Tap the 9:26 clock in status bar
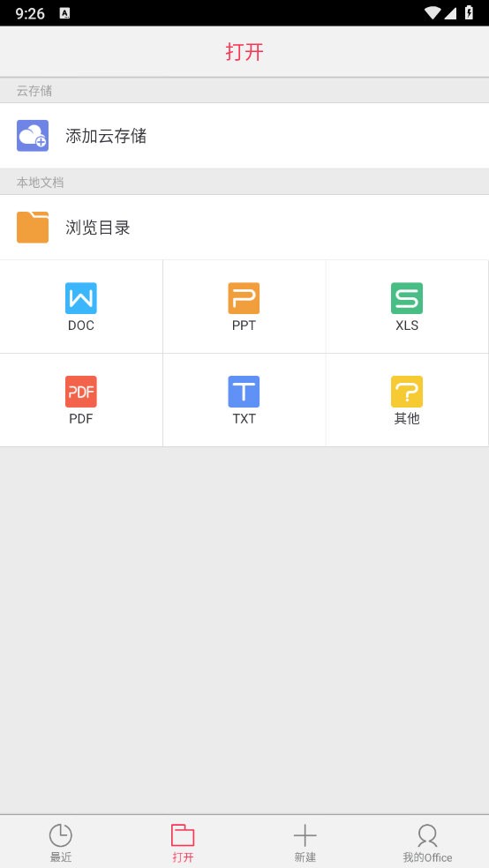Viewport: 489px width, 868px height. coord(30,13)
